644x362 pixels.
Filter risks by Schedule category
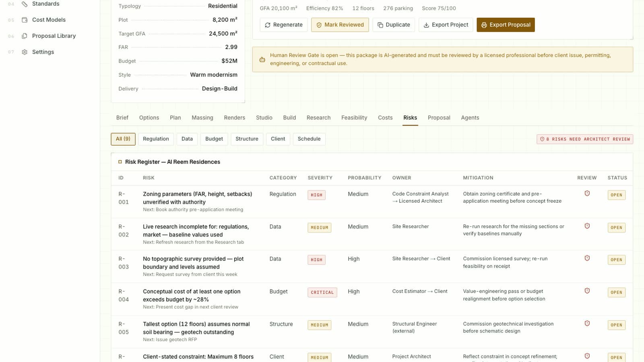[x=309, y=139]
